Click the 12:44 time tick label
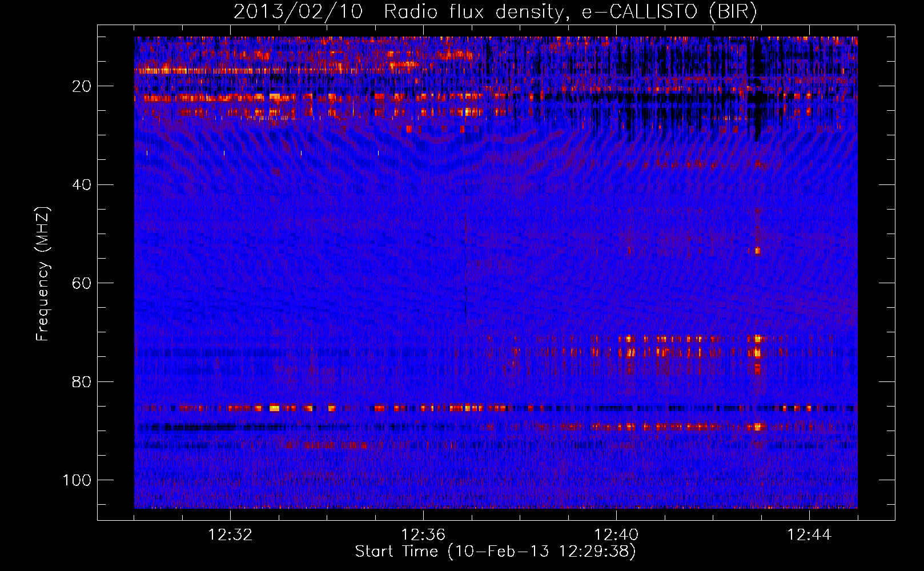 809,535
